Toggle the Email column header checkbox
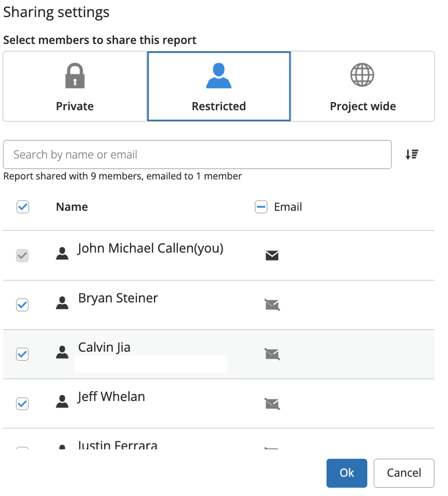This screenshot has height=496, width=448. tap(261, 207)
